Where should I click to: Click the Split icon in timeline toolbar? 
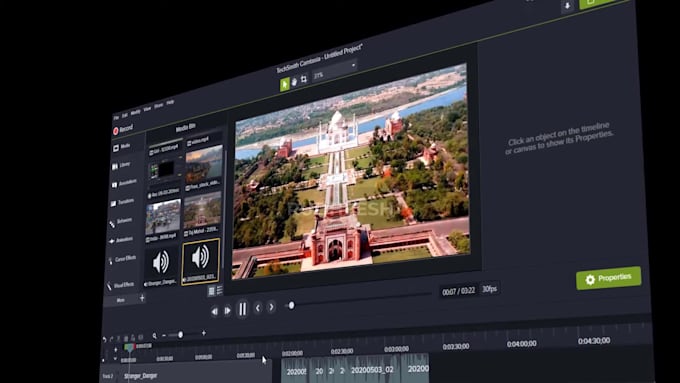tap(140, 337)
